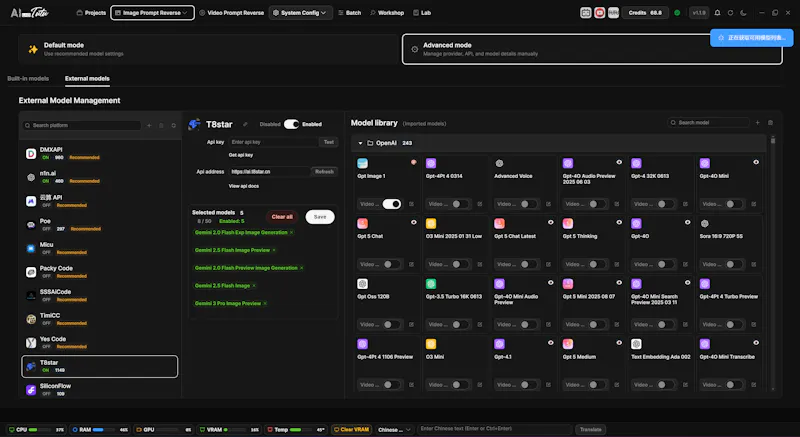Click the SiliconFlow platform logo

click(31, 390)
